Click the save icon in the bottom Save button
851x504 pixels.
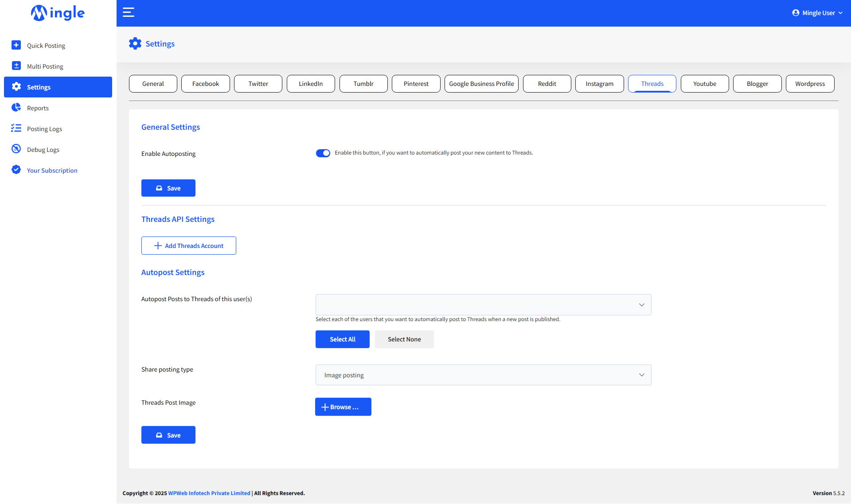click(159, 435)
